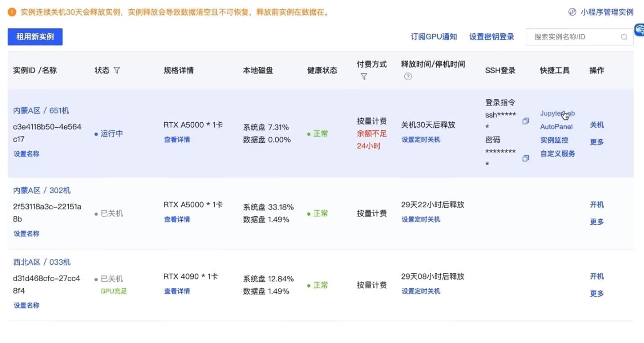The image size is (644, 343).
Task: Open the 状态 column filter funnel
Action: click(x=116, y=70)
